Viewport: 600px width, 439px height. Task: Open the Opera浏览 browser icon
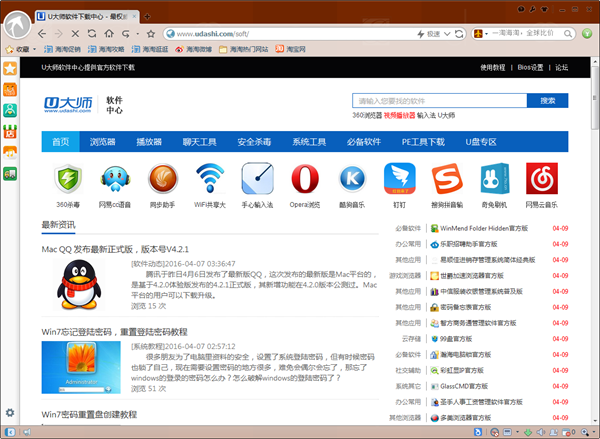click(x=305, y=180)
